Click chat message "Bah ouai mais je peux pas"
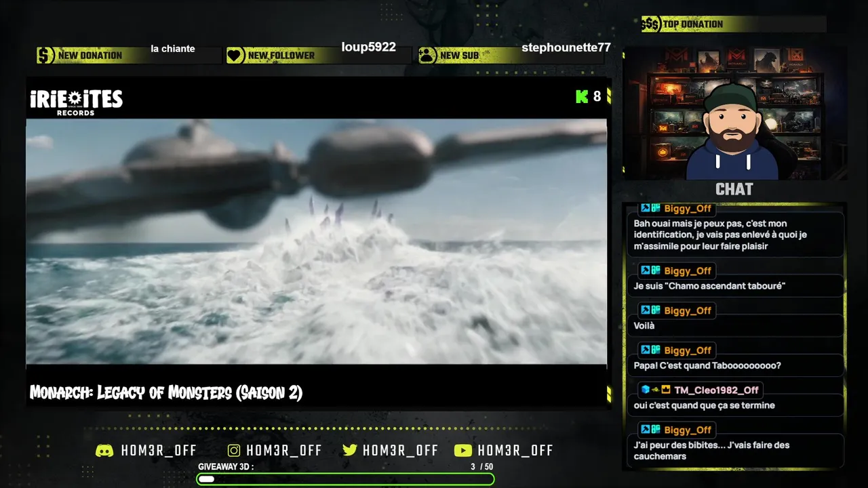The width and height of the screenshot is (868, 488). [x=720, y=235]
